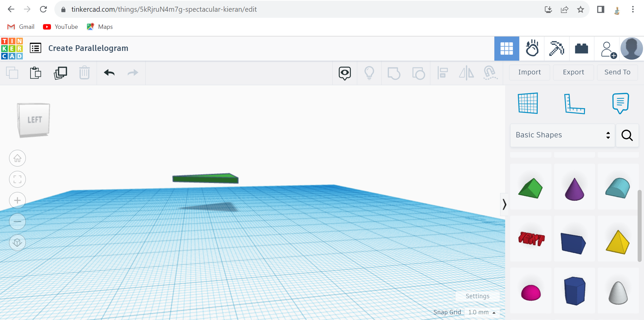Open the Snap Grid 1.0 mm dropdown
This screenshot has width=644, height=320.
click(482, 312)
